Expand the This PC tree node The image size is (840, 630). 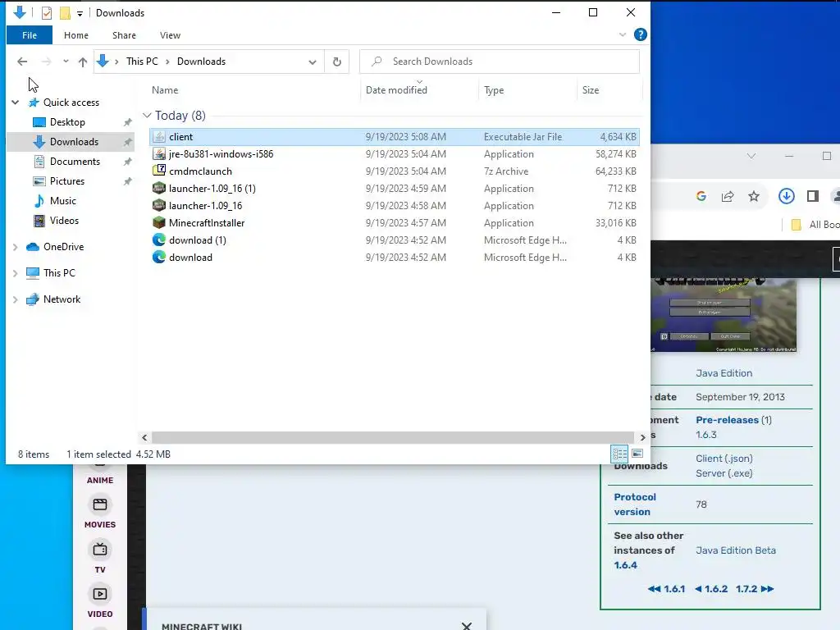click(x=16, y=273)
